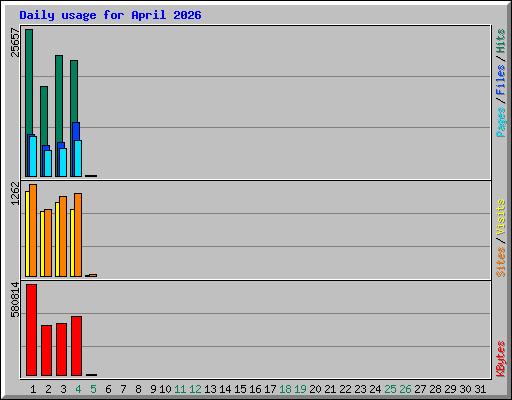Click day label 15 on the x-axis

click(240, 389)
